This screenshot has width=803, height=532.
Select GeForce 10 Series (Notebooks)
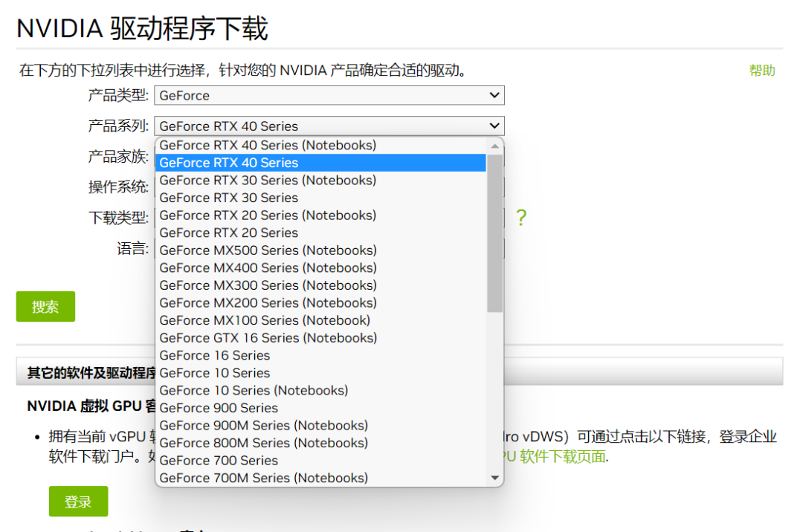[x=320, y=390]
